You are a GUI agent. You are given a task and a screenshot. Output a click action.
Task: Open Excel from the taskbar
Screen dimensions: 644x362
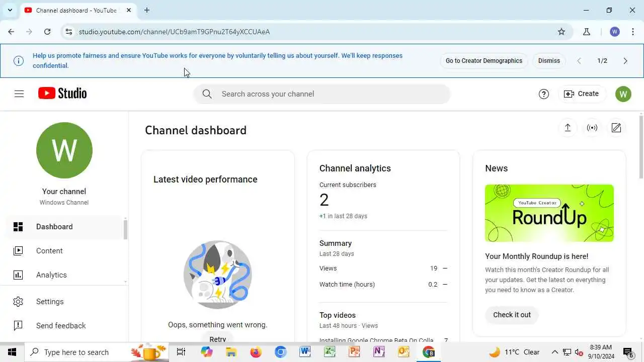330,352
